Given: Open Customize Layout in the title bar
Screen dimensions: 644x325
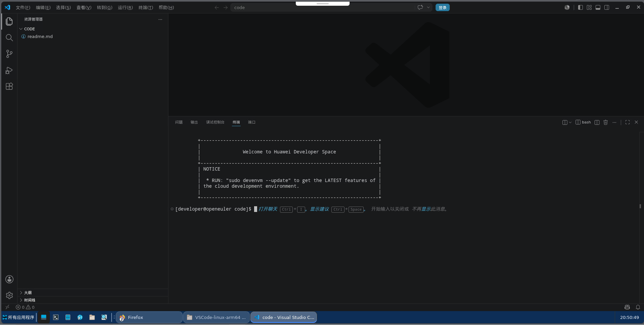Looking at the screenshot, I should point(589,7).
